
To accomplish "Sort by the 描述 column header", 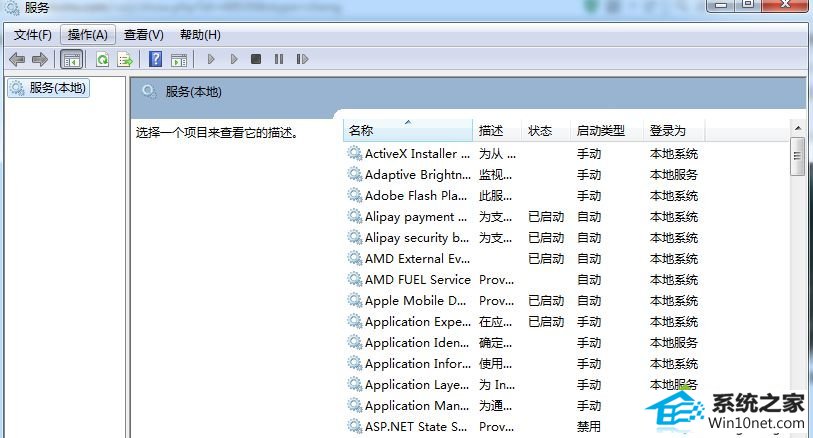I will point(497,131).
